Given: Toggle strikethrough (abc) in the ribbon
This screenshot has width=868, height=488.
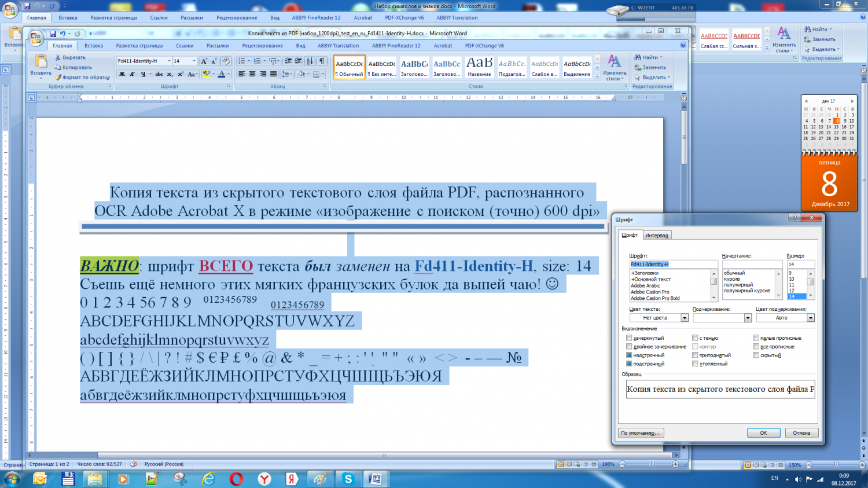Looking at the screenshot, I should pos(159,74).
